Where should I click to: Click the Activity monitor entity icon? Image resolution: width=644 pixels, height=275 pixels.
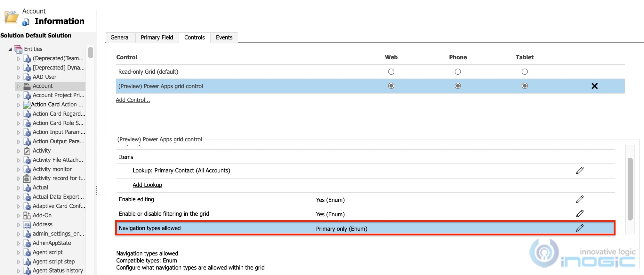click(28, 169)
